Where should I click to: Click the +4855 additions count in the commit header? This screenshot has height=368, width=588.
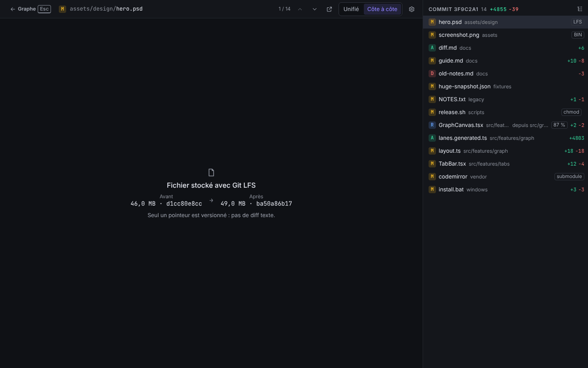point(498,9)
